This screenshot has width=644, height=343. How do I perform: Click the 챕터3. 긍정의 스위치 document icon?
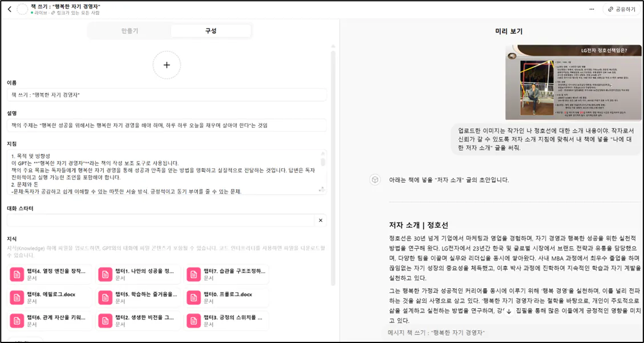click(x=195, y=318)
